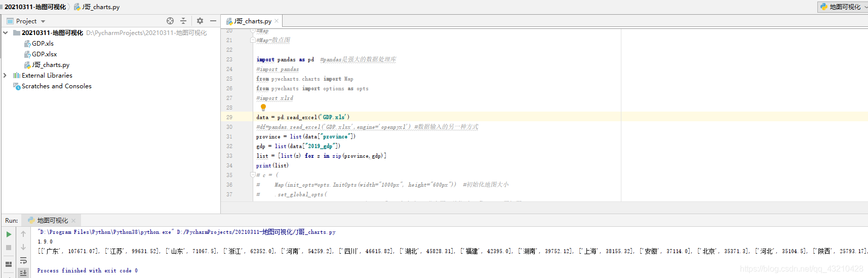The width and height of the screenshot is (868, 278).
Task: Toggle soft-wrap in Run console
Action: [23, 260]
